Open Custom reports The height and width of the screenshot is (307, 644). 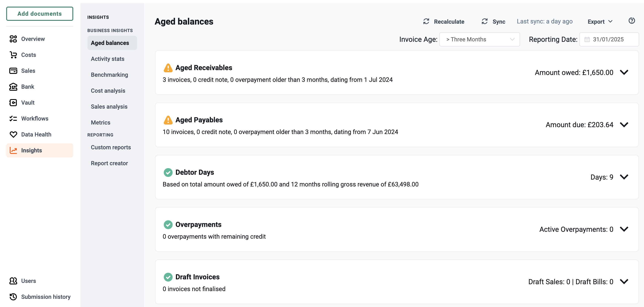[112, 147]
